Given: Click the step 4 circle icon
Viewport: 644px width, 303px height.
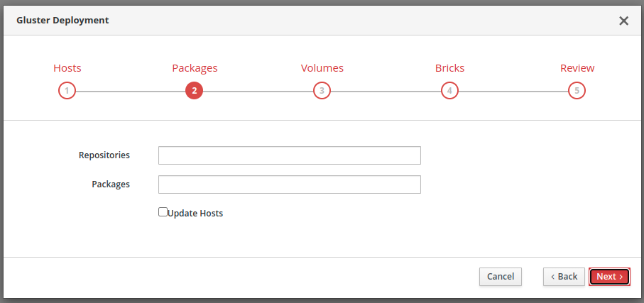Looking at the screenshot, I should click(449, 91).
